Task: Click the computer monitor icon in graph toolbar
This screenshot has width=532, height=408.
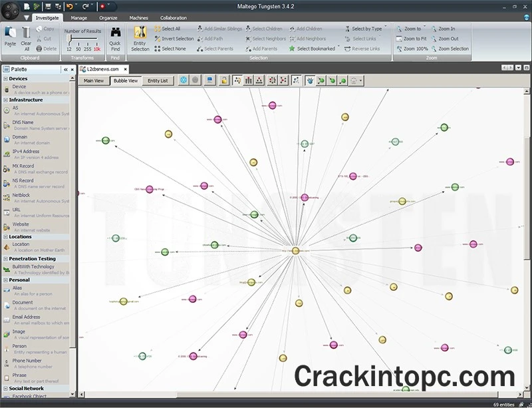Action: pos(209,80)
